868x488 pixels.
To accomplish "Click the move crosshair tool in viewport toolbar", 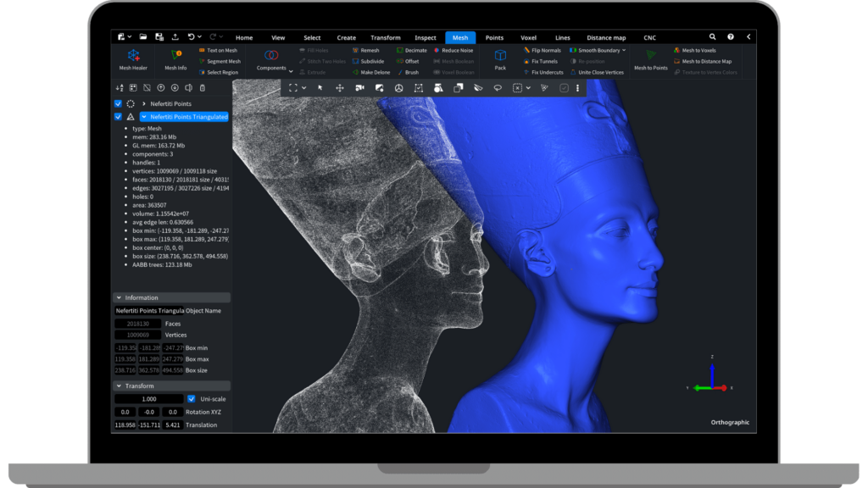I will pos(340,87).
